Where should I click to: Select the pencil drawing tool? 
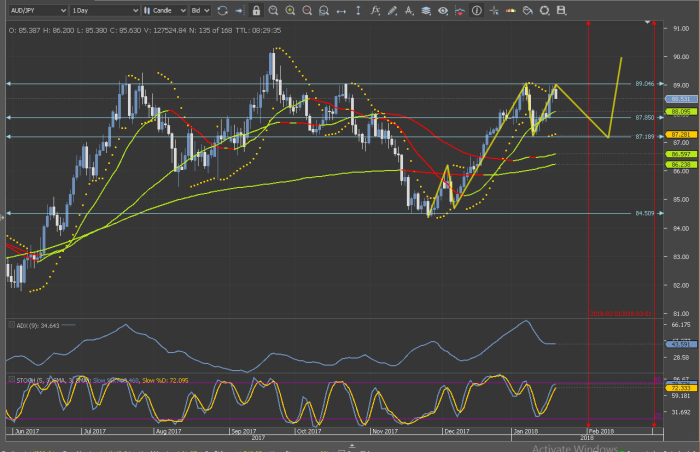[x=393, y=10]
